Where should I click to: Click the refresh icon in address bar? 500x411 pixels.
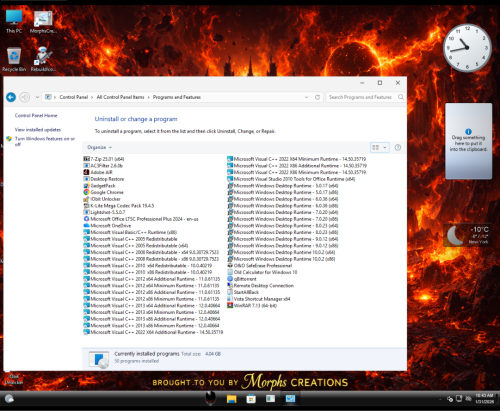[317, 97]
